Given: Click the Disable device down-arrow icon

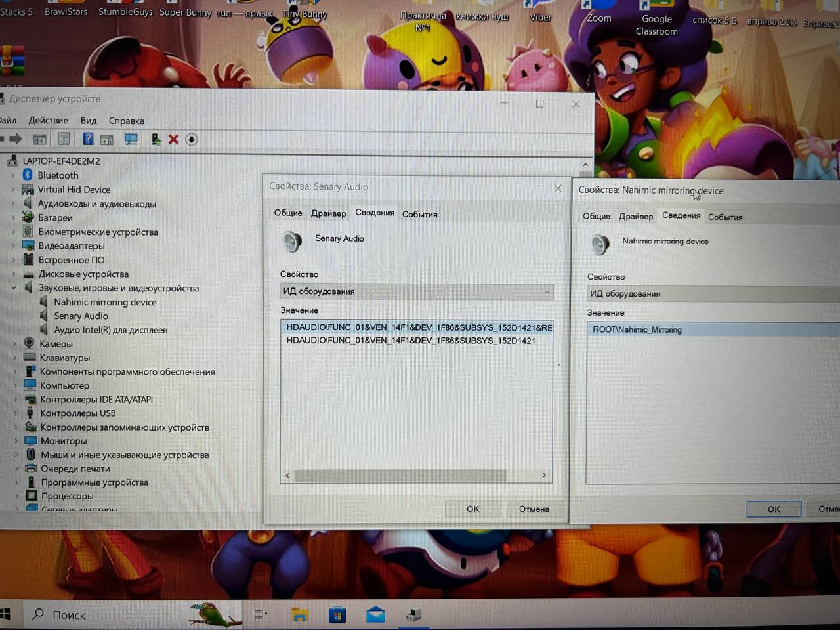Looking at the screenshot, I should 192,139.
